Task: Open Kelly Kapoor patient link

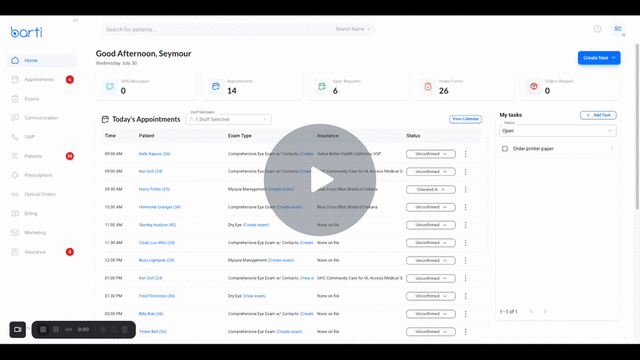Action: pos(155,154)
